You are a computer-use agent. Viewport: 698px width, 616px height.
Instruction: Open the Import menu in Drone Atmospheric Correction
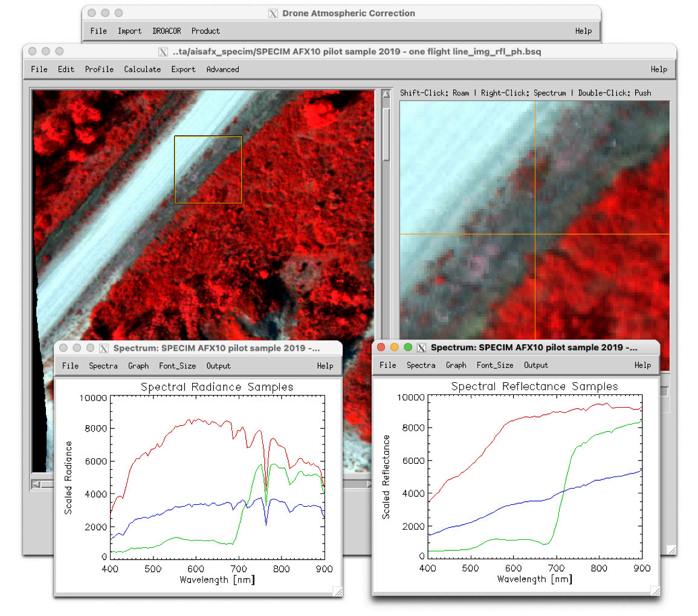tap(129, 31)
